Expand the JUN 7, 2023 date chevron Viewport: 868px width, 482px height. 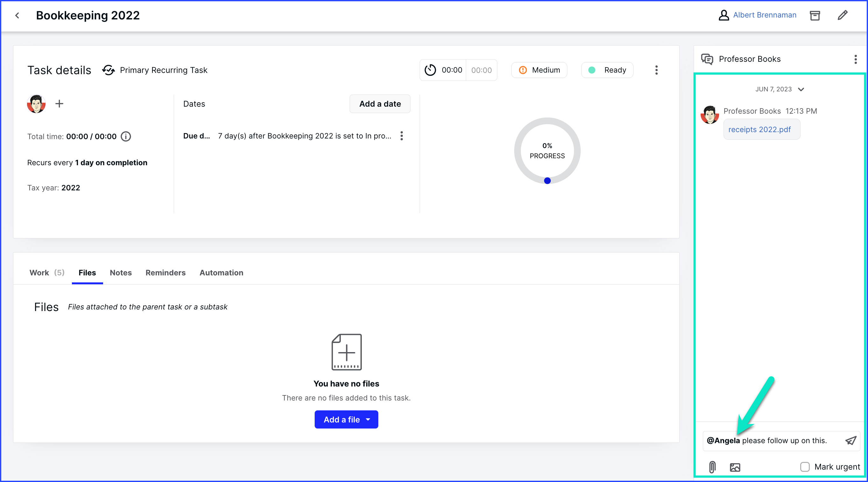click(801, 89)
